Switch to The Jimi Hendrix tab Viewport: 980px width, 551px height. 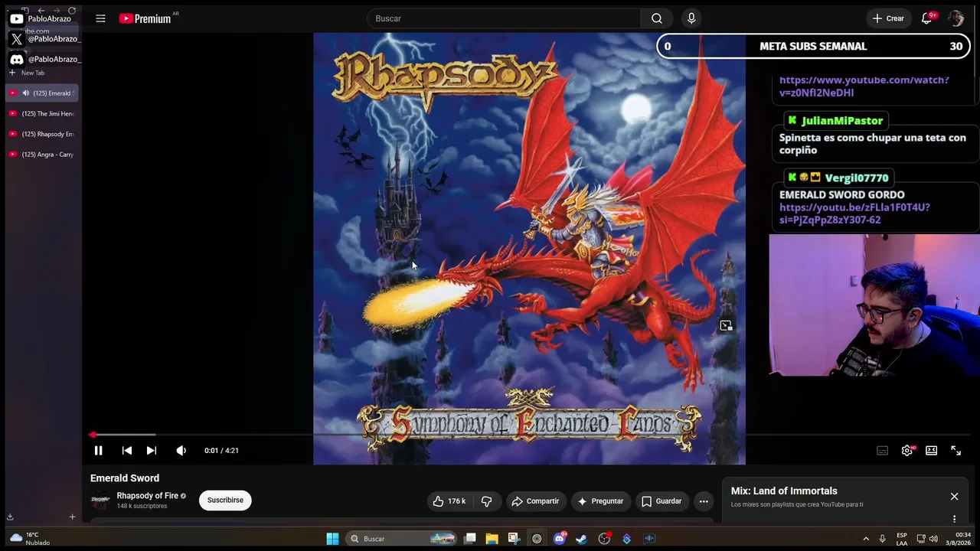pyautogui.click(x=42, y=114)
